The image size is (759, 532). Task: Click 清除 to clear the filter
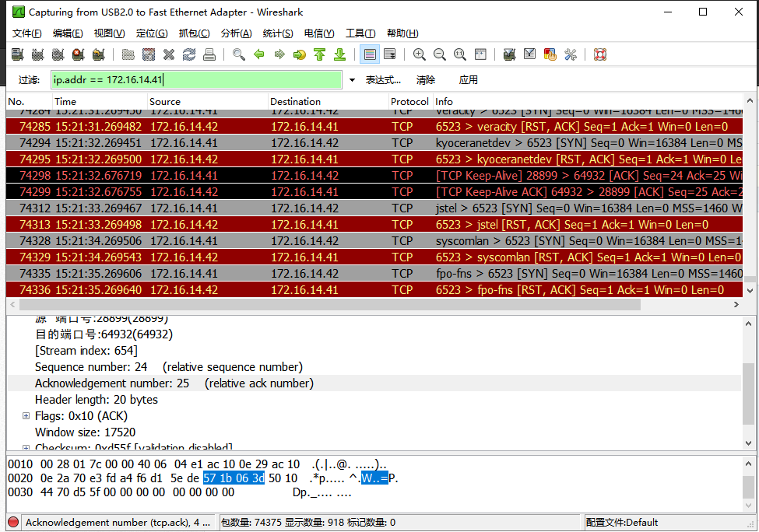click(426, 80)
